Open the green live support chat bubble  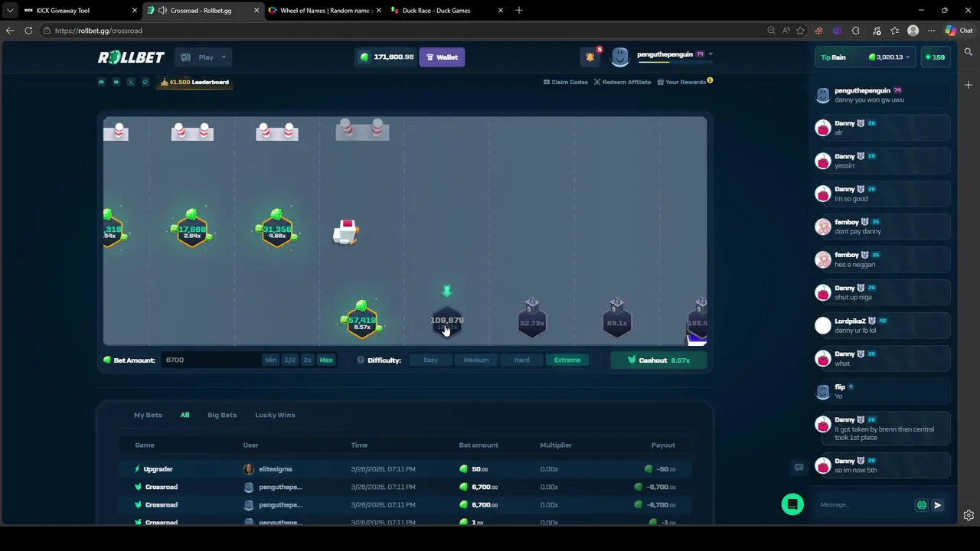[x=792, y=504]
